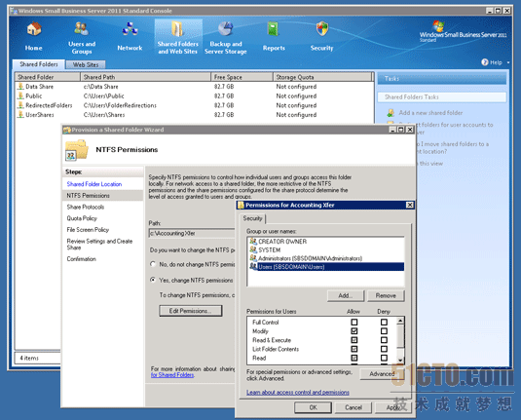Toggle Allow List Folder Contents checkbox
521x420 pixels.
coord(354,349)
